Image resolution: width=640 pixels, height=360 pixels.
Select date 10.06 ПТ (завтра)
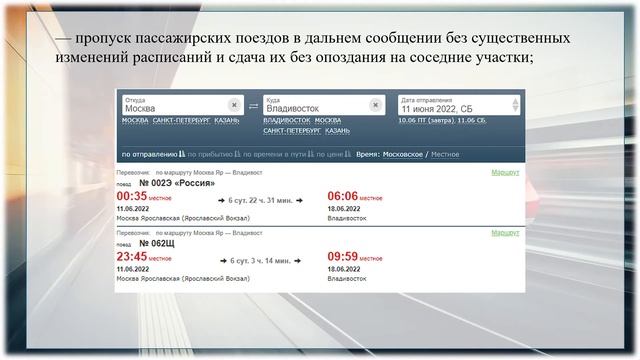coord(426,121)
